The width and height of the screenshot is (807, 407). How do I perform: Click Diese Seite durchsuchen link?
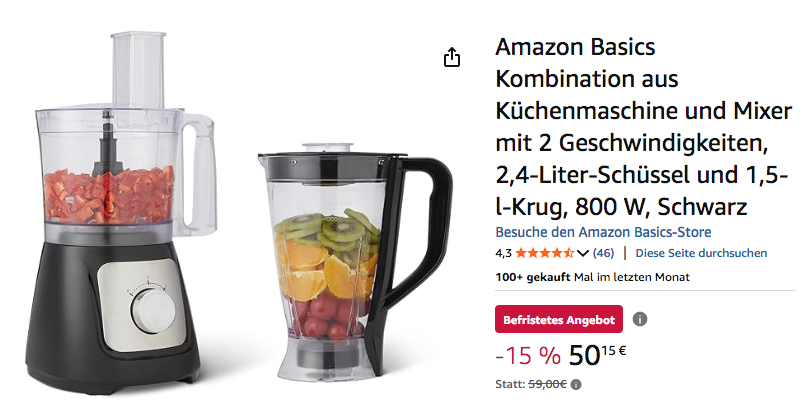pyautogui.click(x=701, y=253)
